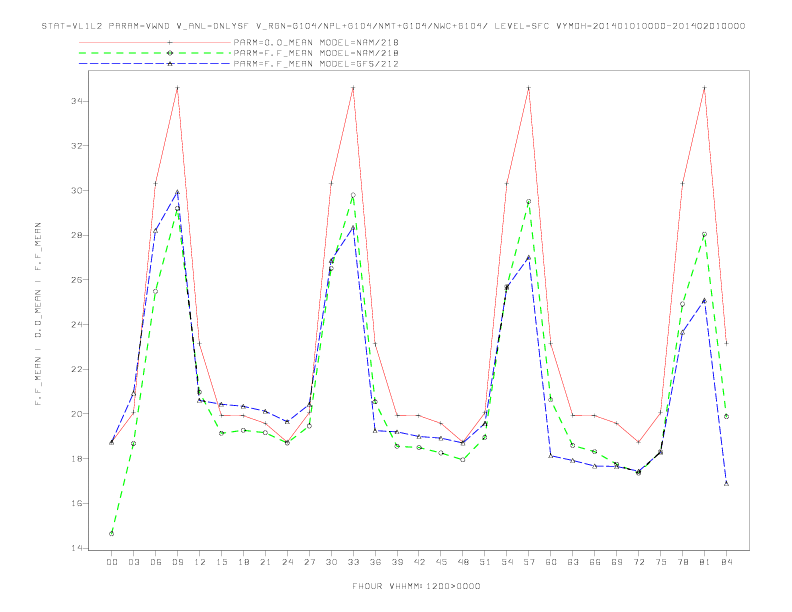Click y-axis tick label 26
This screenshot has height=612, width=792.
(77, 280)
